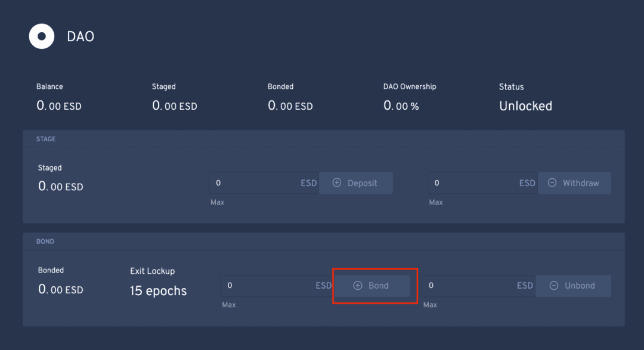Click the minus icon on the Withdraw button
The width and height of the screenshot is (644, 350).
tap(552, 183)
